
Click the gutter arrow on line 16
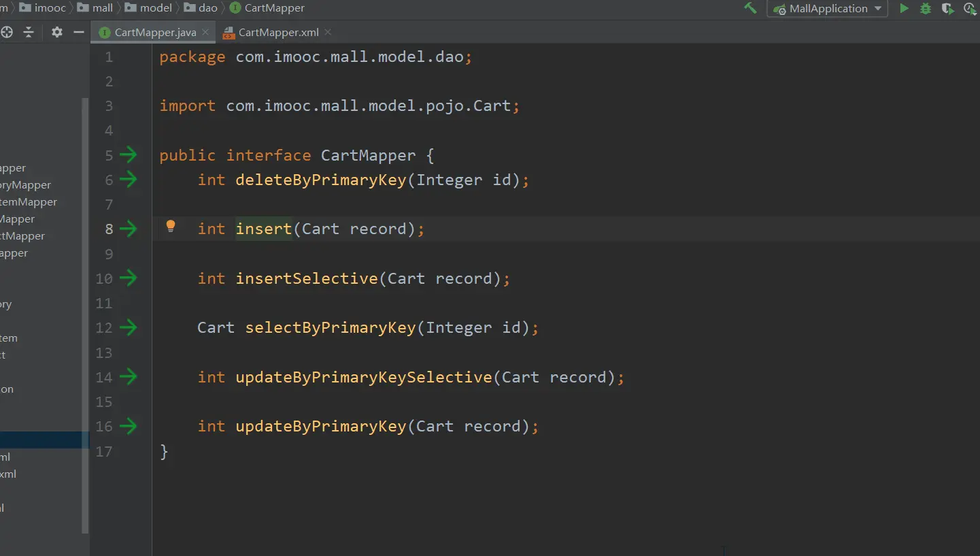(128, 427)
